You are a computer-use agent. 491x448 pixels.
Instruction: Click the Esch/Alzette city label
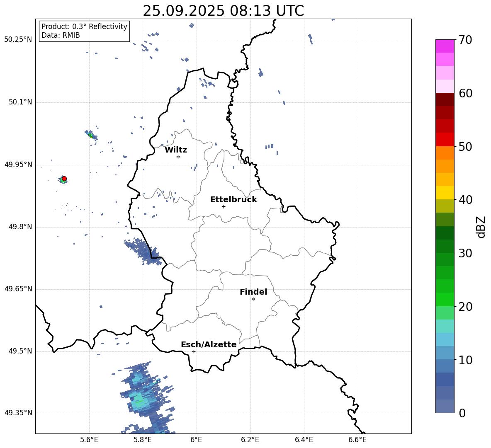click(x=209, y=344)
